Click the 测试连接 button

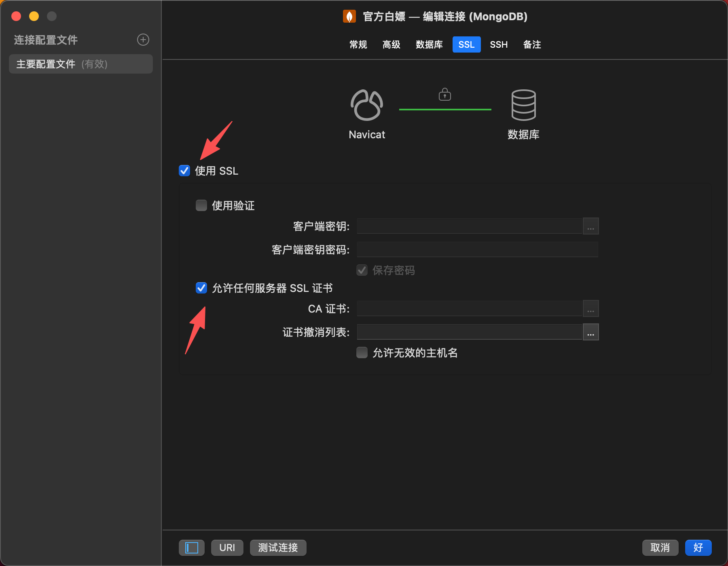pyautogui.click(x=278, y=548)
